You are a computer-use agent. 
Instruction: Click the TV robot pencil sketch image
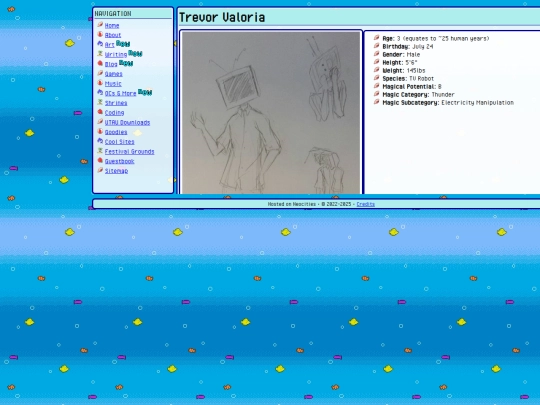[x=271, y=113]
